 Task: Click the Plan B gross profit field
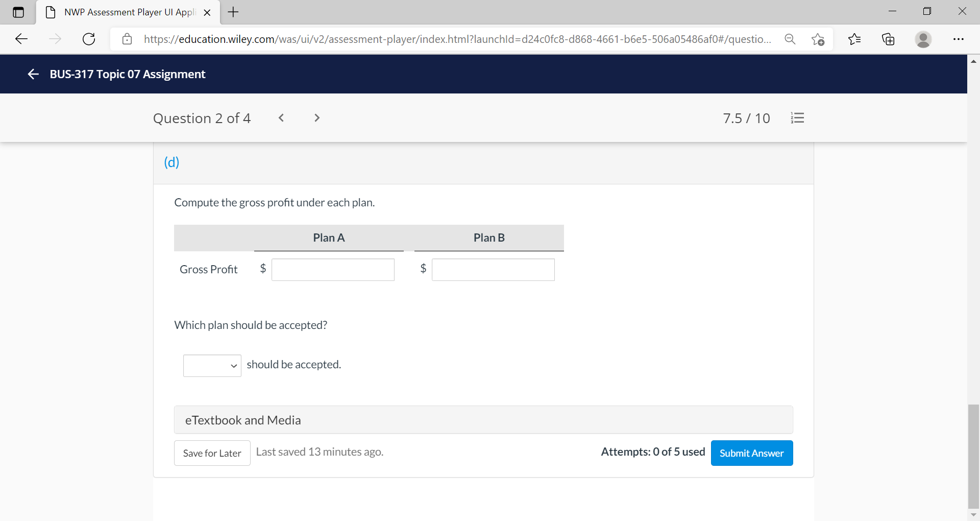[493, 270]
